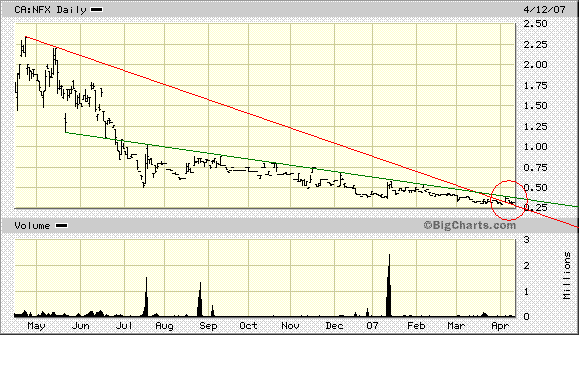The image size is (579, 384).
Task: Click the month label 'Oct'
Action: tap(248, 326)
